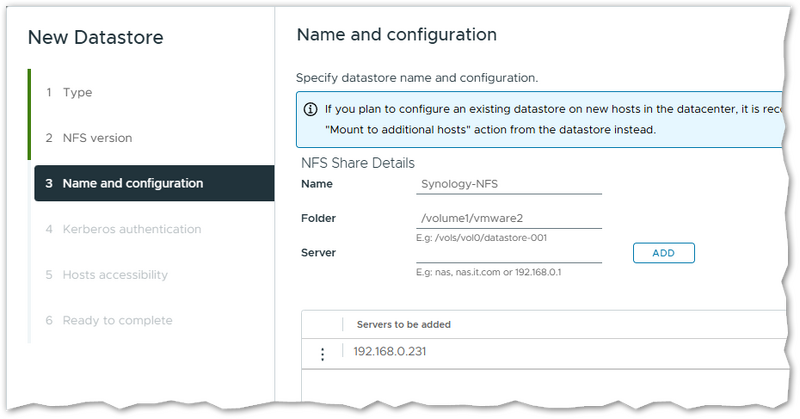Focus the Folder field with /volume1/vmware2

click(x=508, y=218)
